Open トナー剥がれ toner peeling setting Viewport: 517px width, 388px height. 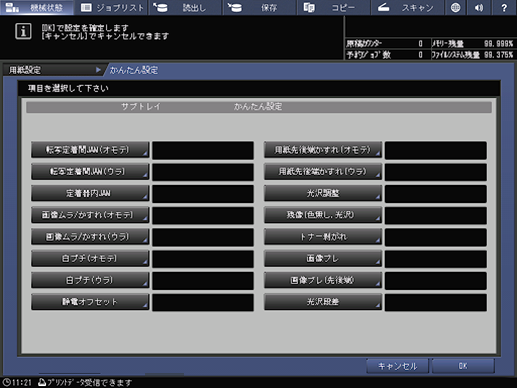tap(323, 237)
